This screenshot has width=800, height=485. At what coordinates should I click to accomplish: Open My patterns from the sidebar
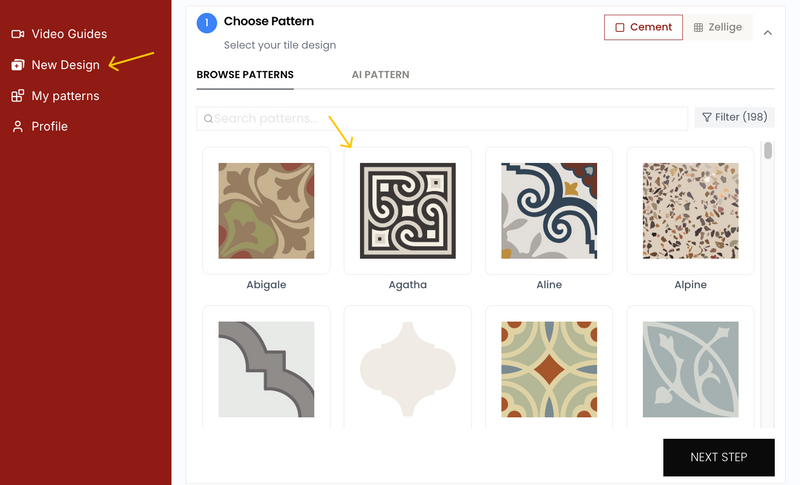tap(65, 96)
